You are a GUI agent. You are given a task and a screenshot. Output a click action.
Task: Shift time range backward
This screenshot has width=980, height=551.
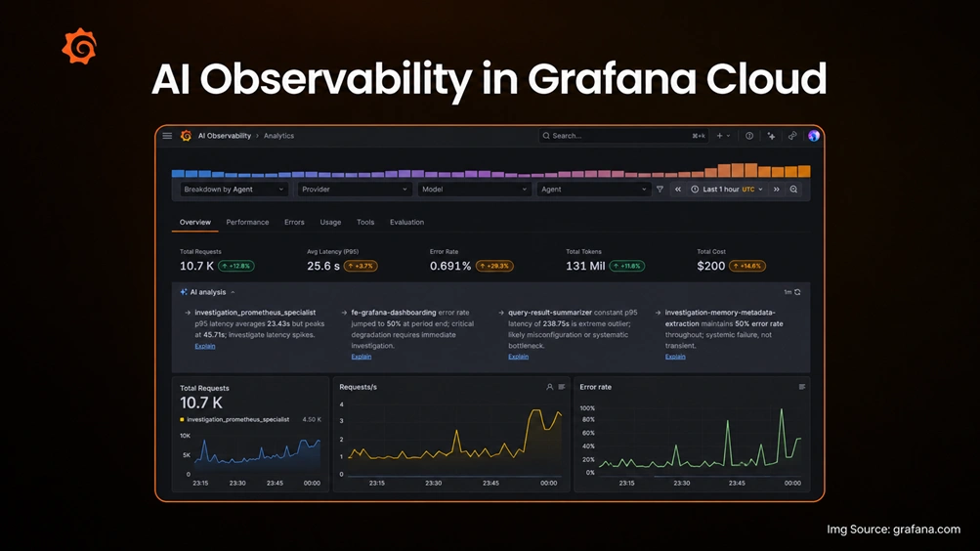click(677, 190)
